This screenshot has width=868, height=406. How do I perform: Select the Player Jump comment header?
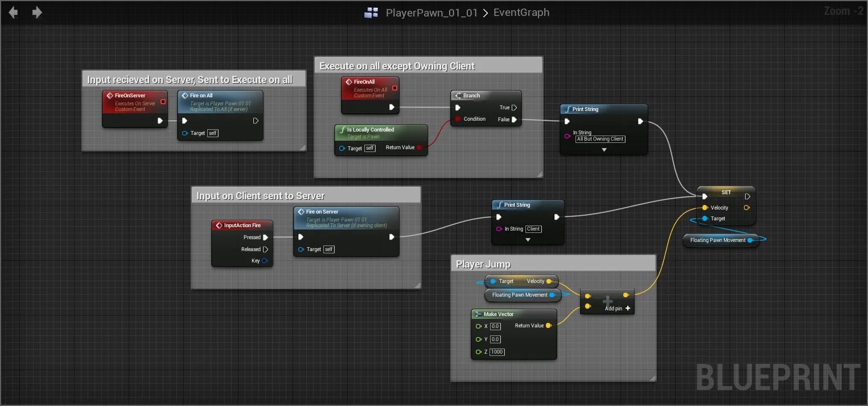553,264
